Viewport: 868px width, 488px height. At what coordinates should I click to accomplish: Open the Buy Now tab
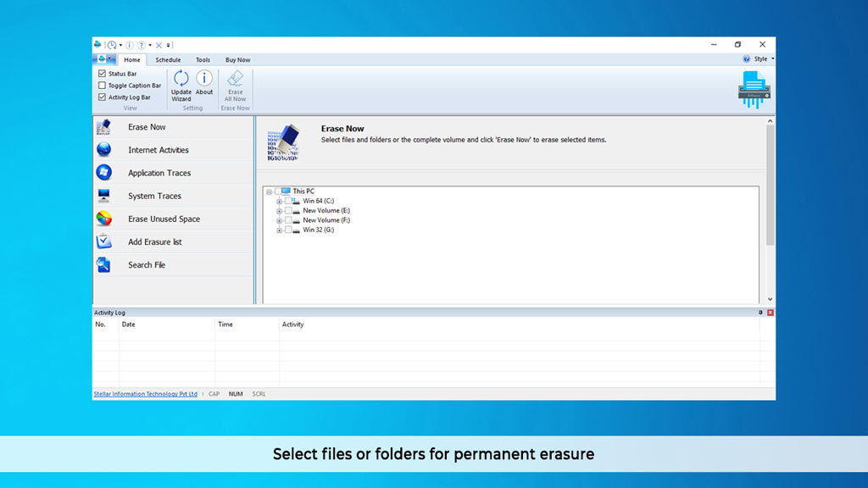(237, 60)
